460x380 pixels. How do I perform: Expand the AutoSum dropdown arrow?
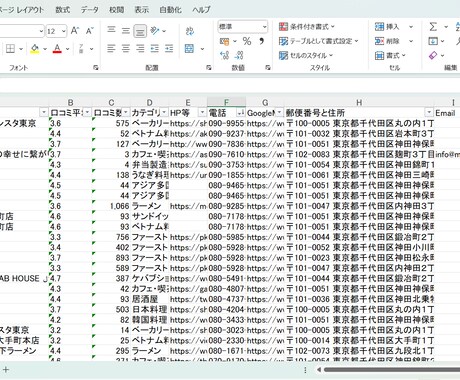446,27
